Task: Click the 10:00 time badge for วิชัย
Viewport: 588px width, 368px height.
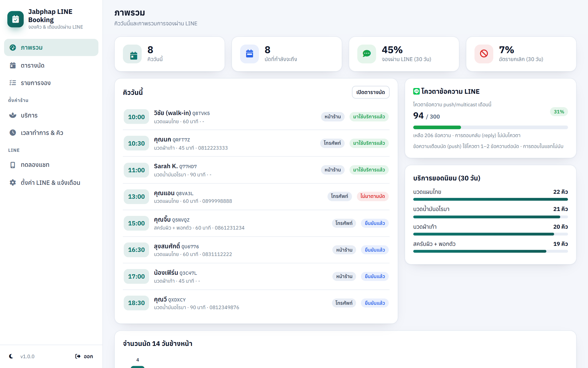Action: coord(136,117)
